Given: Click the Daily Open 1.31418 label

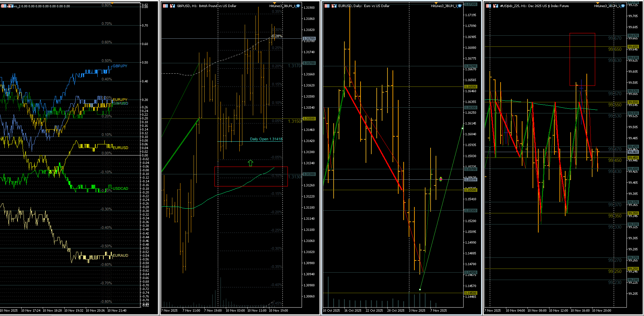Looking at the screenshot, I should [x=266, y=139].
